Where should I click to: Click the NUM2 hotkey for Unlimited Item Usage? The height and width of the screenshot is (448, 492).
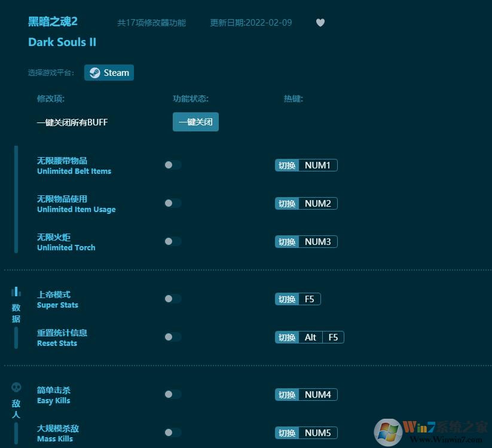pyautogui.click(x=318, y=203)
